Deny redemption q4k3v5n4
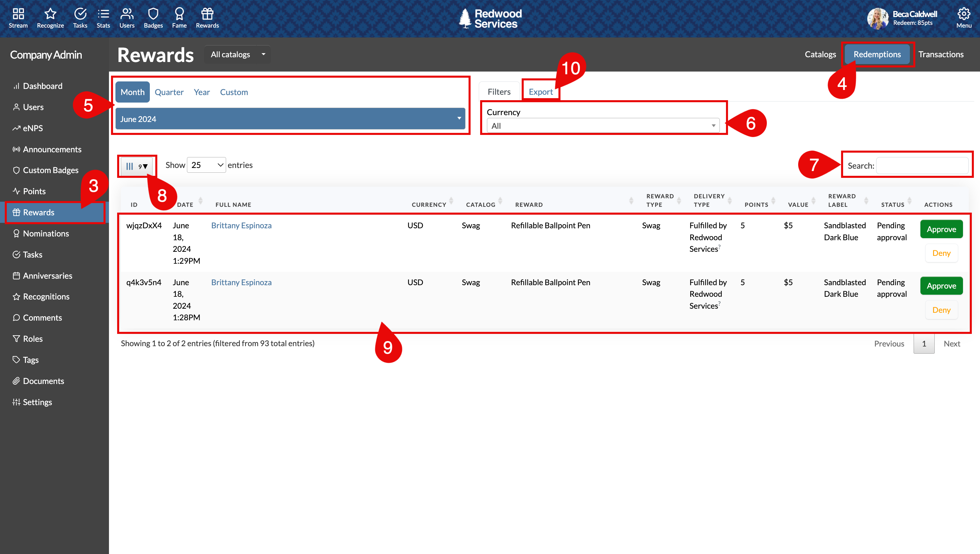Viewport: 980px width, 554px height. tap(941, 310)
